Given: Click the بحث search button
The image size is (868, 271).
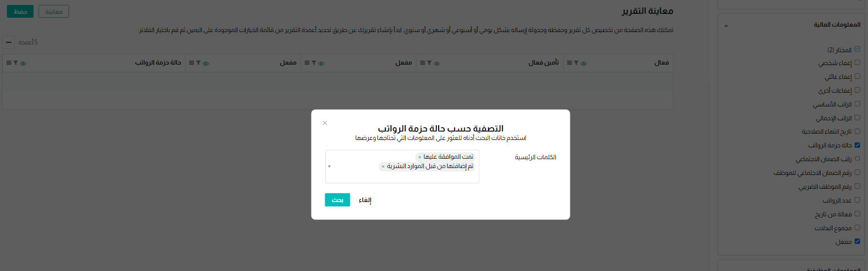Looking at the screenshot, I should pyautogui.click(x=338, y=200).
